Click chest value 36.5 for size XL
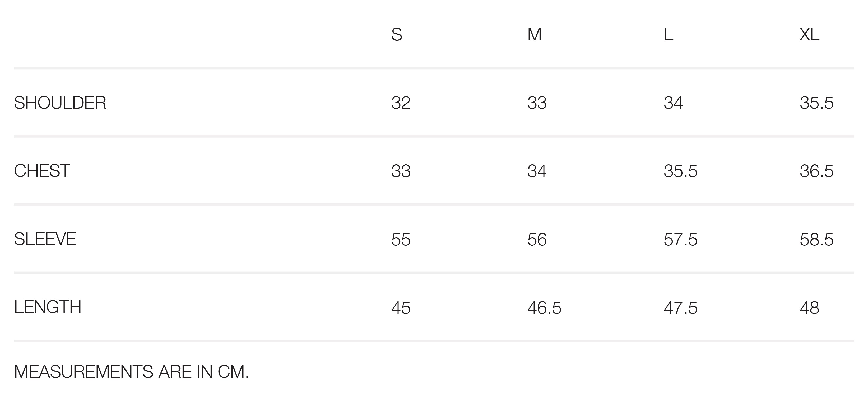The image size is (868, 405). (x=816, y=171)
